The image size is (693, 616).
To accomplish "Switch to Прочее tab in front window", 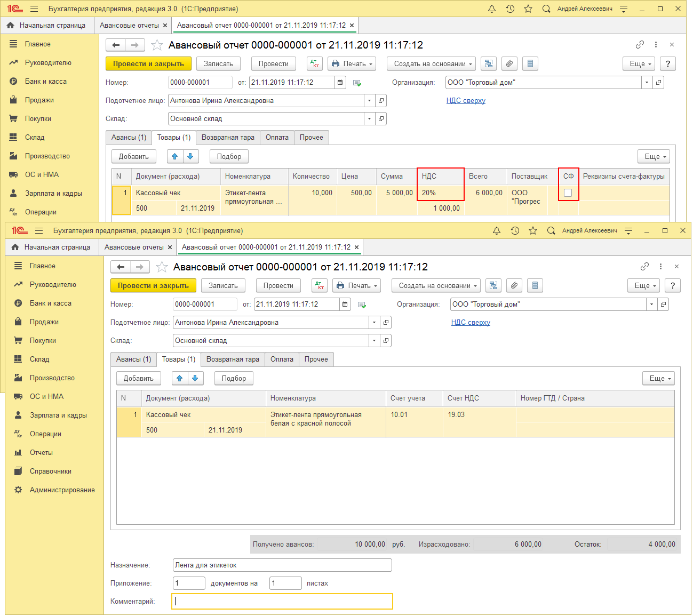I will (x=316, y=359).
